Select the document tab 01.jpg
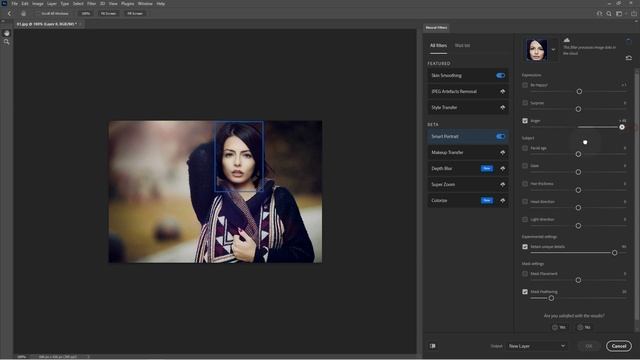 (47, 24)
